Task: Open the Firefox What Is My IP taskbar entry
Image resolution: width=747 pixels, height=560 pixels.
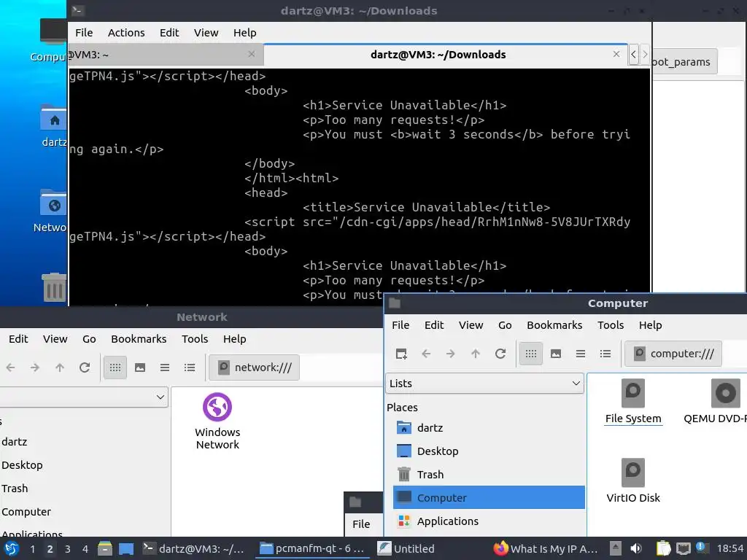Action: 546,548
